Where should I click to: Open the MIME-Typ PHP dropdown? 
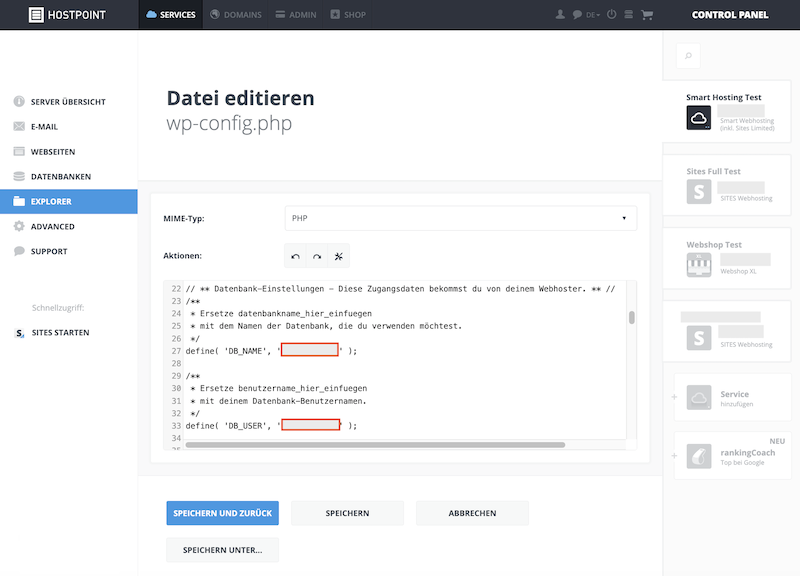coord(461,218)
